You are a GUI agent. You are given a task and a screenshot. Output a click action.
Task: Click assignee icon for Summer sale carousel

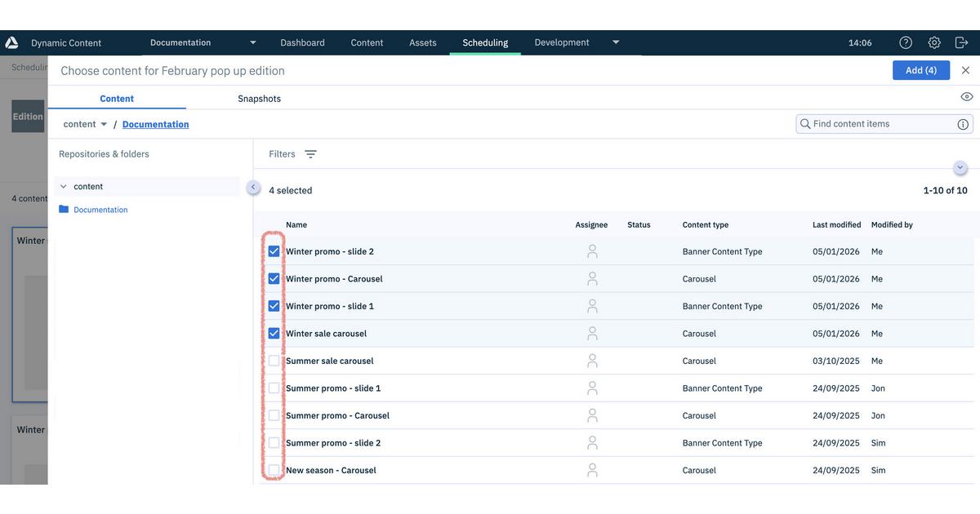tap(592, 361)
